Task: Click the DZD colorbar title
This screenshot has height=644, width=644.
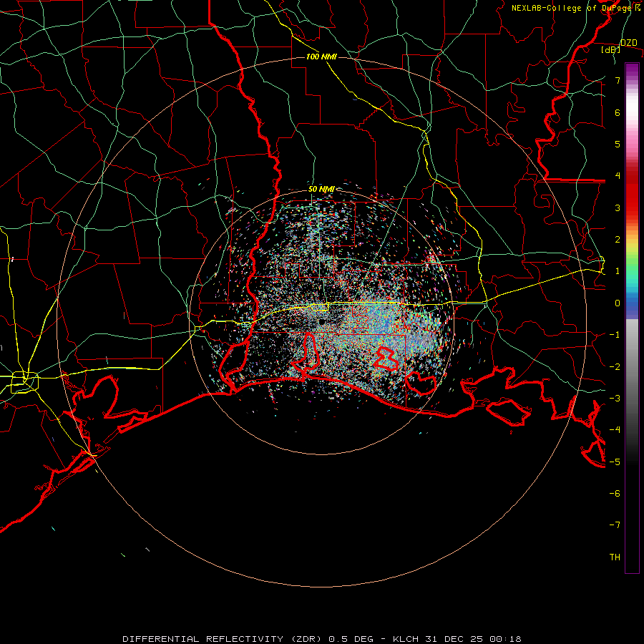Action: click(x=628, y=43)
